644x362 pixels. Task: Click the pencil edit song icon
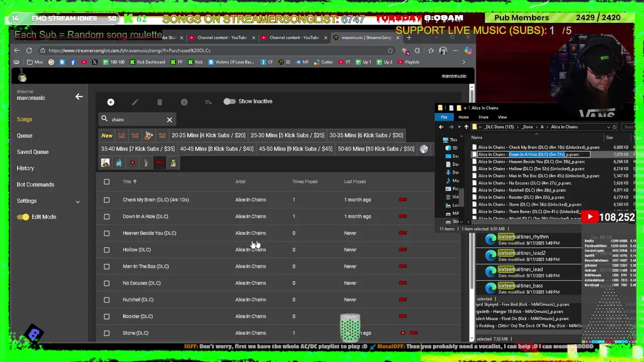pos(135,102)
